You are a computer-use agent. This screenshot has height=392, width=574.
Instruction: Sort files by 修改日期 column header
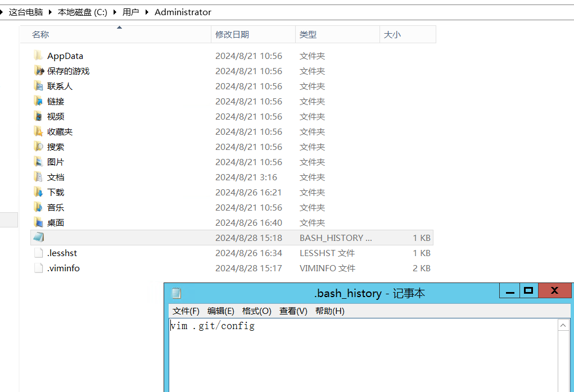pos(232,34)
